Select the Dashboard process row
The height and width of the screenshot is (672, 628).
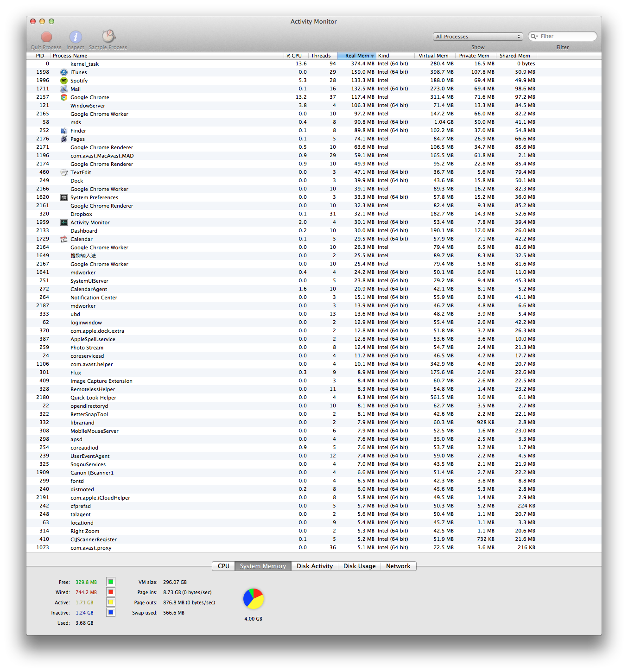[x=314, y=231]
